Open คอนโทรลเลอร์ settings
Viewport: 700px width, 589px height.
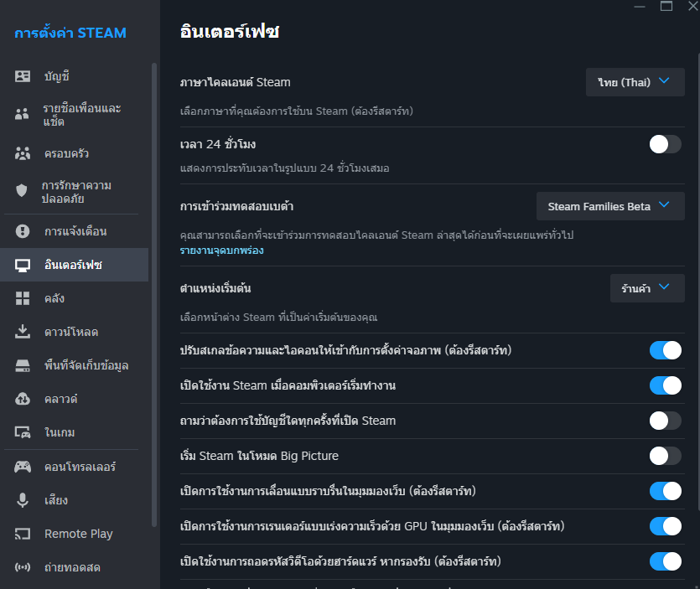click(x=74, y=467)
